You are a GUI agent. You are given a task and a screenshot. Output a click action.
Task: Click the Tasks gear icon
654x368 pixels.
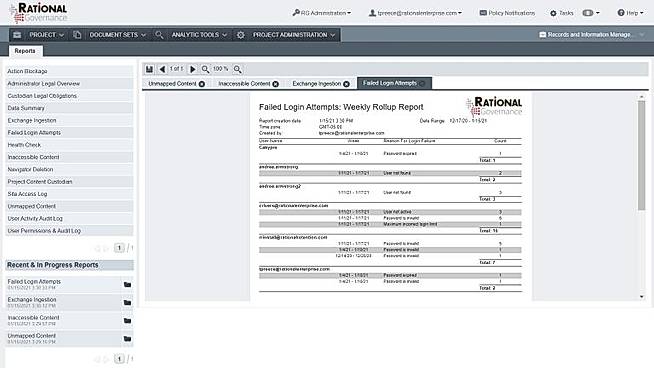(553, 13)
